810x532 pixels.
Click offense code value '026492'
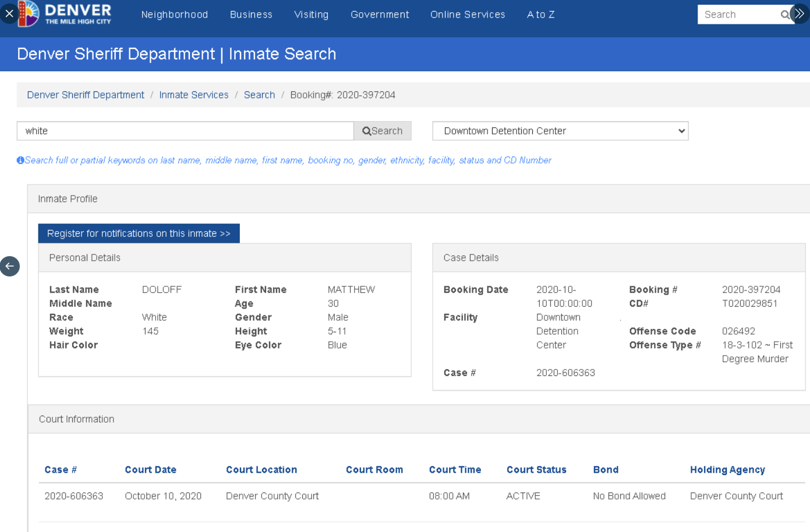tap(738, 331)
